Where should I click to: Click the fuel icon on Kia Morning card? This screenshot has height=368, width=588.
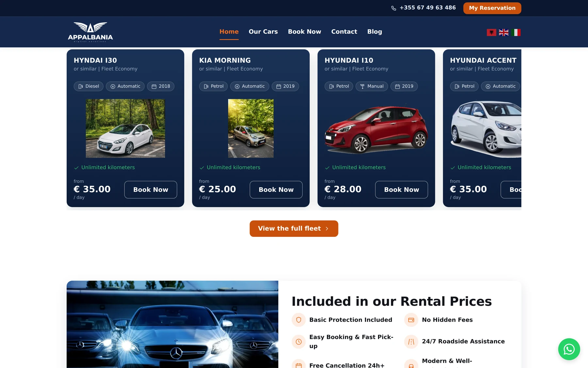coord(206,86)
